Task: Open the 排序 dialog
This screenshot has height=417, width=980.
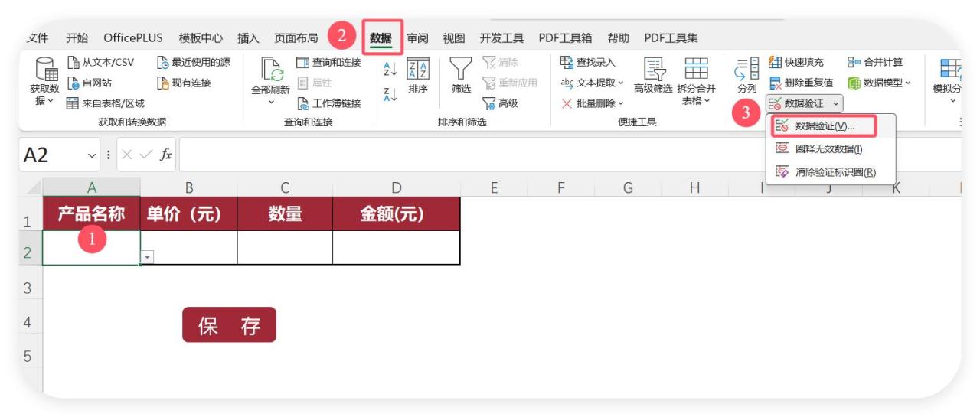Action: [418, 75]
